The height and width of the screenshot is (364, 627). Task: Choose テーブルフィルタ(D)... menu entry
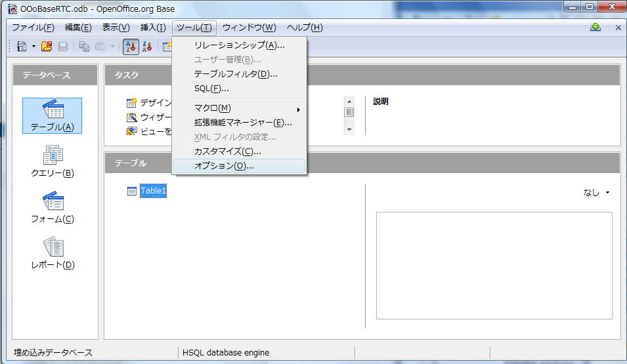[239, 74]
